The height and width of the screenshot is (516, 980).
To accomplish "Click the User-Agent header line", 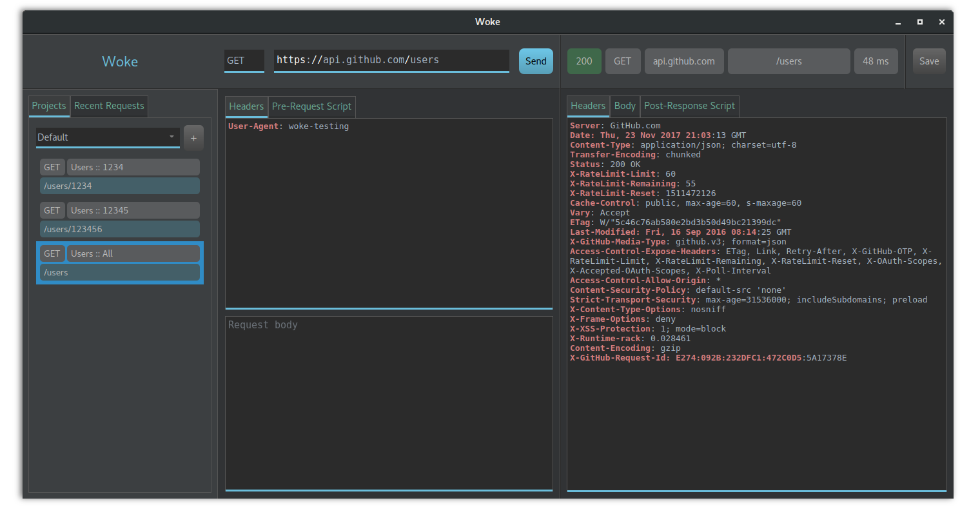I will tap(289, 126).
